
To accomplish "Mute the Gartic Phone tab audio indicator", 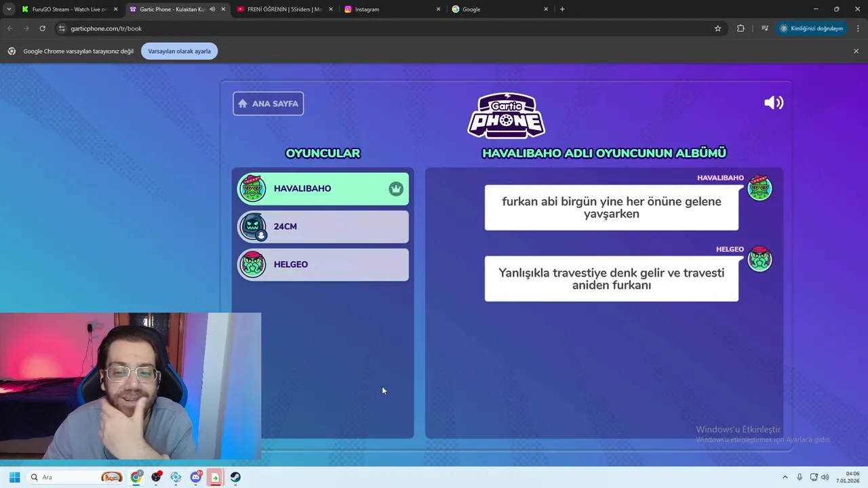I will pyautogui.click(x=212, y=9).
